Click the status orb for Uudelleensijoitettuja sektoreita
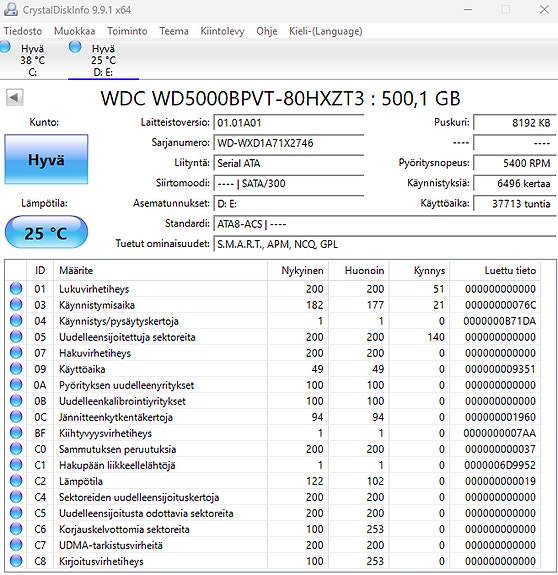 point(16,337)
